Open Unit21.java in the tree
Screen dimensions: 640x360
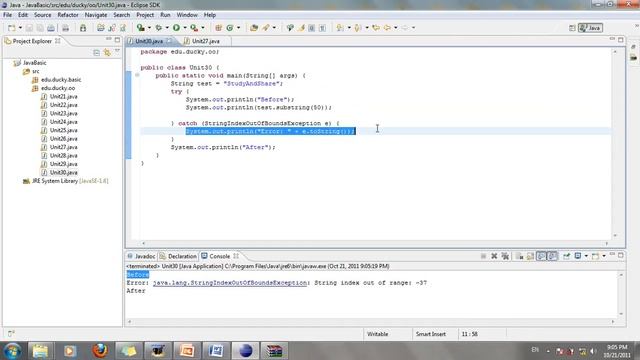(x=63, y=97)
